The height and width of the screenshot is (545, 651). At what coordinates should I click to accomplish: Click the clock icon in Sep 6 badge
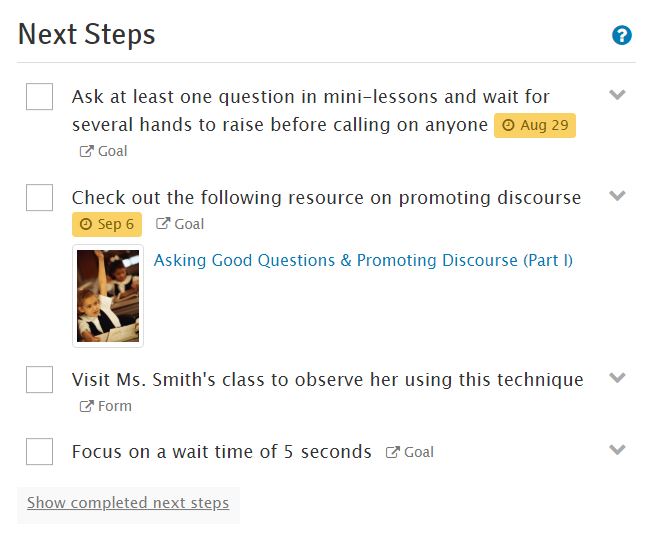(86, 224)
